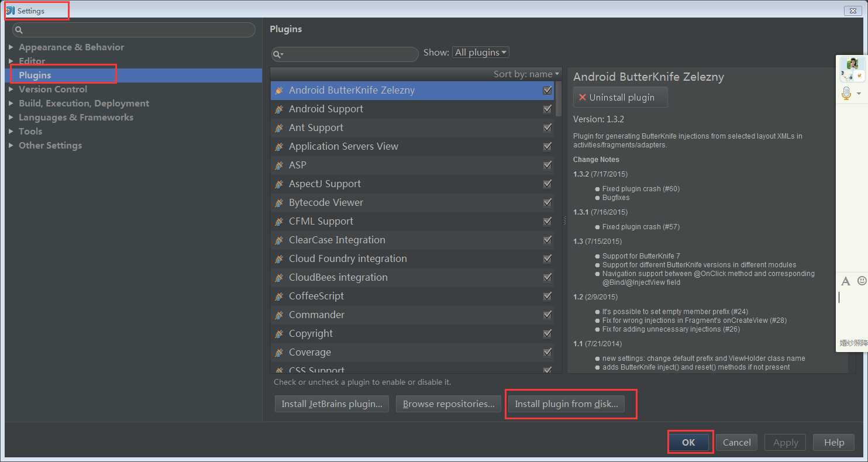Click the Browse repositories button
The width and height of the screenshot is (868, 462).
(x=449, y=404)
